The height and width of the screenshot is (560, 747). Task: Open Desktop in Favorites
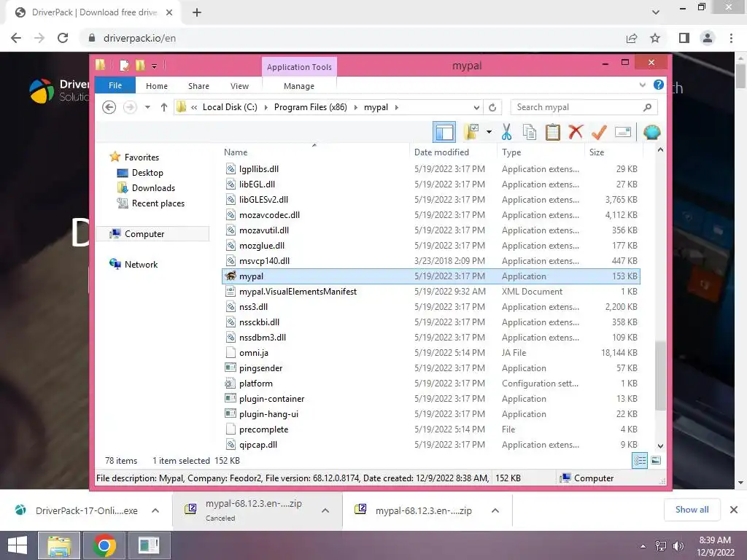click(147, 173)
